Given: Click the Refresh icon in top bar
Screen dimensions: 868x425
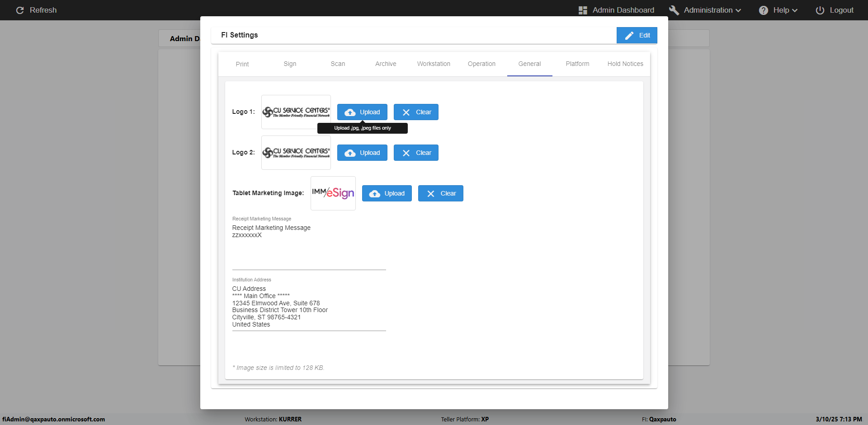Looking at the screenshot, I should point(20,10).
